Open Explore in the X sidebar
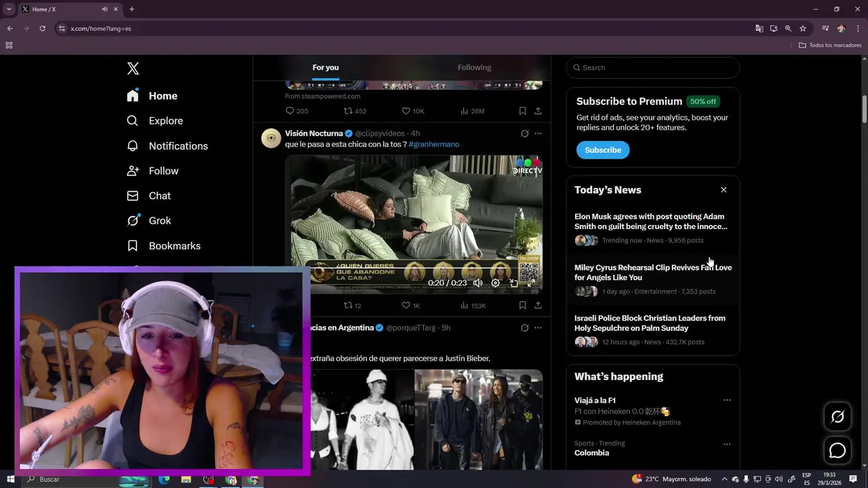Viewport: 868px width, 488px height. 155,121
